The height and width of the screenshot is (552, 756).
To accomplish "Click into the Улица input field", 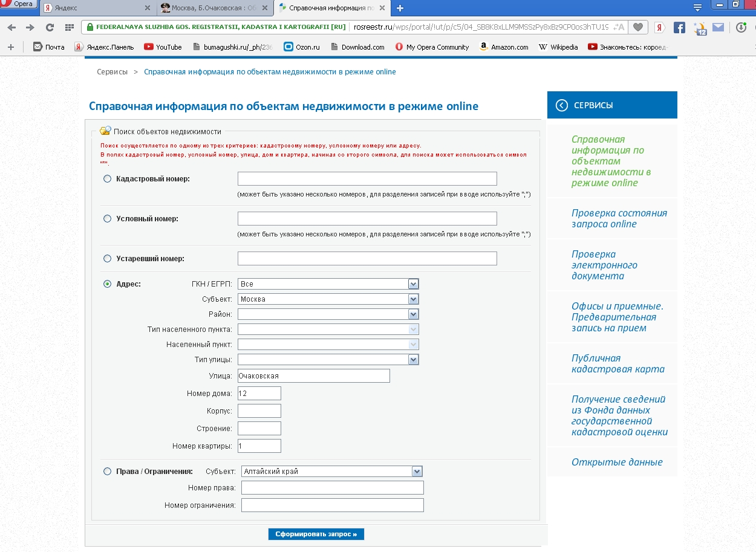I will tap(314, 376).
